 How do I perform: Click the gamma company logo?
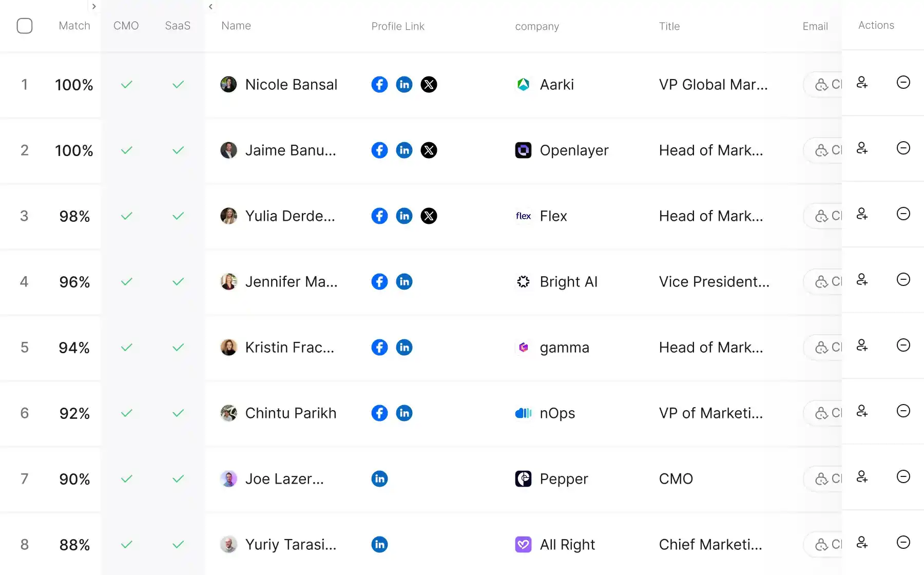[523, 347]
